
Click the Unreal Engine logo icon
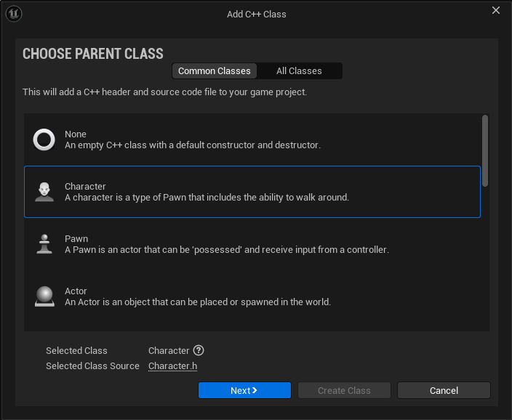[x=15, y=14]
